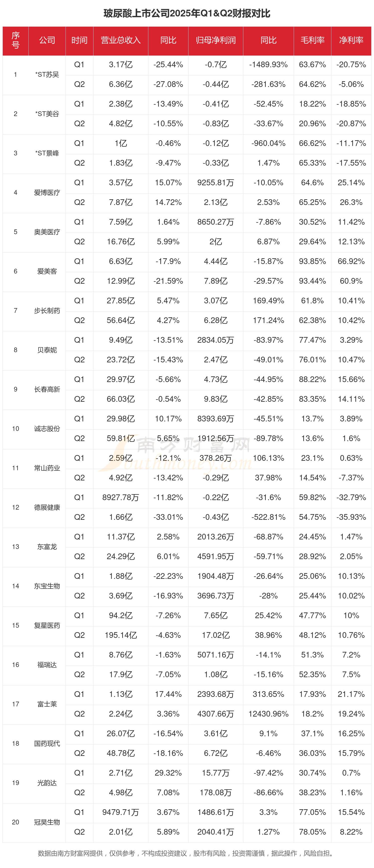374x868 pixels.
Task: Click the 营业总收入 column header
Action: click(x=120, y=40)
